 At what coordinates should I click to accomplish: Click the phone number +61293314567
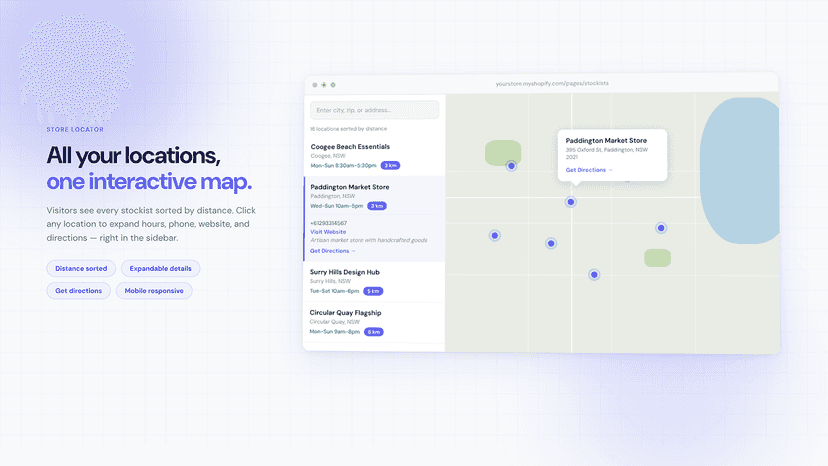(x=328, y=223)
